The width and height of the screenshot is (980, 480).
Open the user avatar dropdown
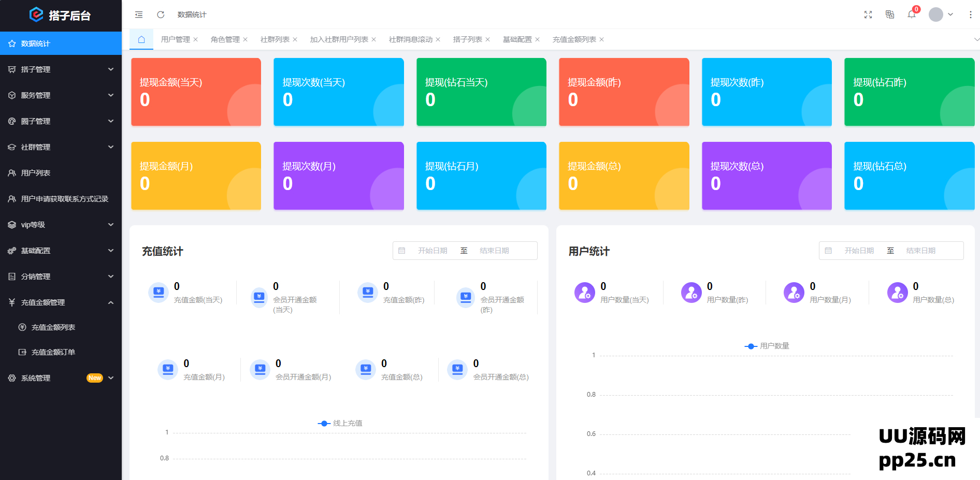941,14
